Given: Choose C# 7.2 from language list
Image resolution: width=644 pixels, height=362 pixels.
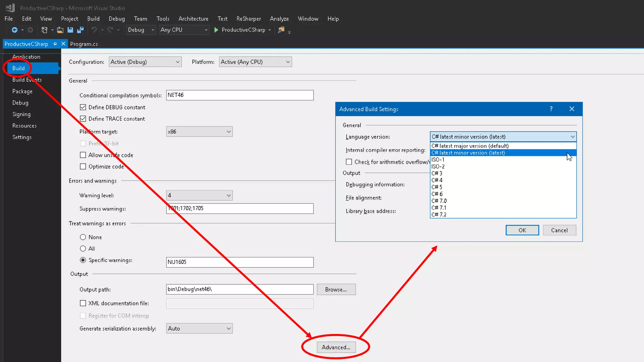Looking at the screenshot, I should point(439,215).
